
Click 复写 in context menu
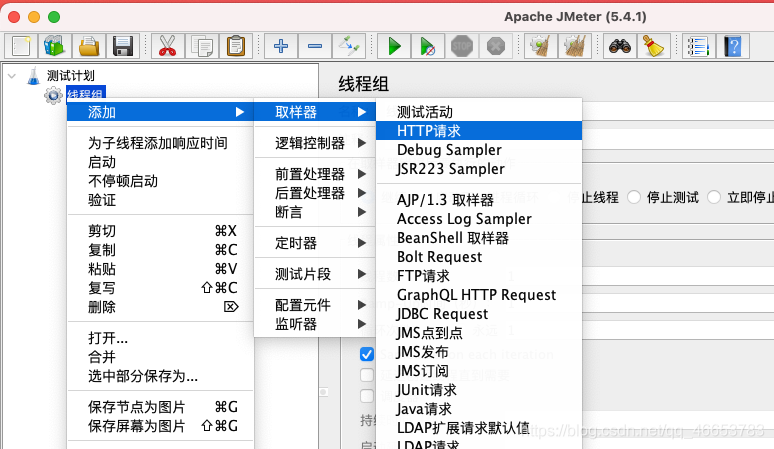click(x=160, y=288)
